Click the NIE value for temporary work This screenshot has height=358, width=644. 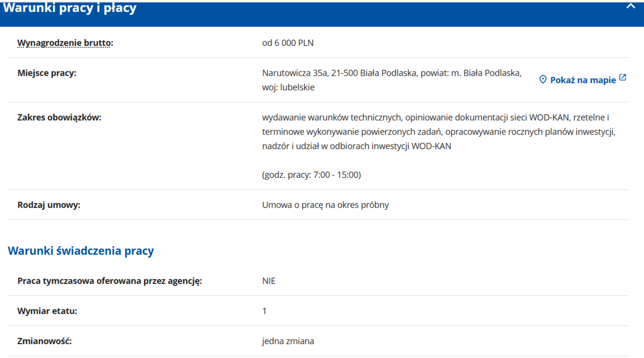(x=269, y=281)
